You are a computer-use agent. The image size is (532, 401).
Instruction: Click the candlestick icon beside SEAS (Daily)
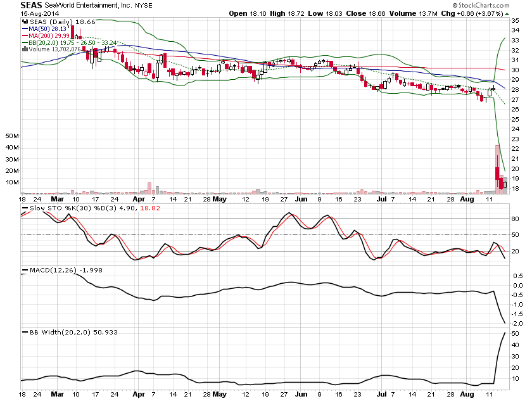pos(25,22)
